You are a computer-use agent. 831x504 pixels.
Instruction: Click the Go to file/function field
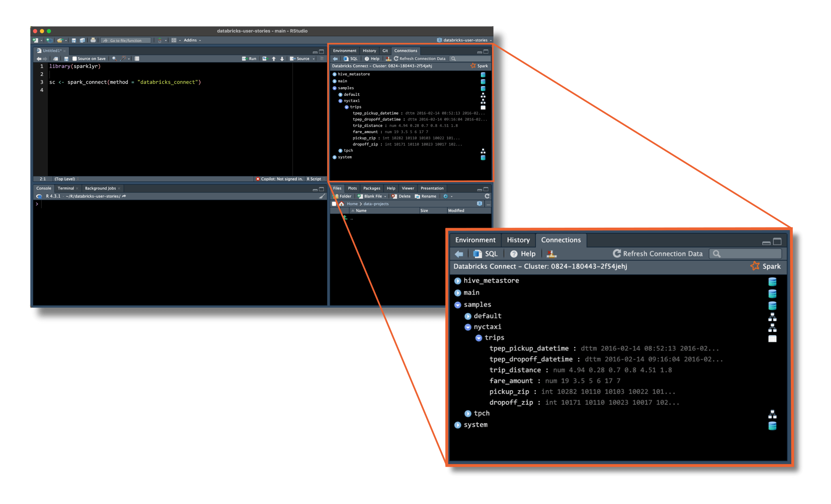pyautogui.click(x=126, y=40)
